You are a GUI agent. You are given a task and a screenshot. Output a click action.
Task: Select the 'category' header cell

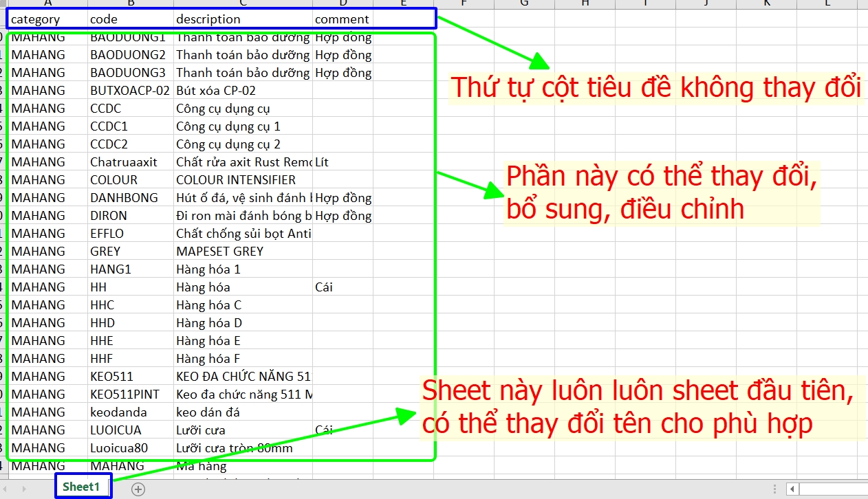[48, 19]
